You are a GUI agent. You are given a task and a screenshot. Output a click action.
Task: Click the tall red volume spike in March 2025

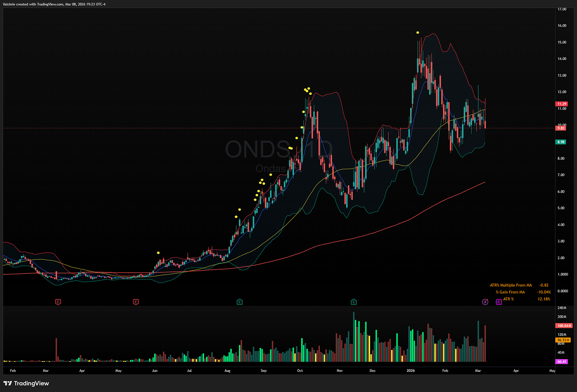[56, 350]
